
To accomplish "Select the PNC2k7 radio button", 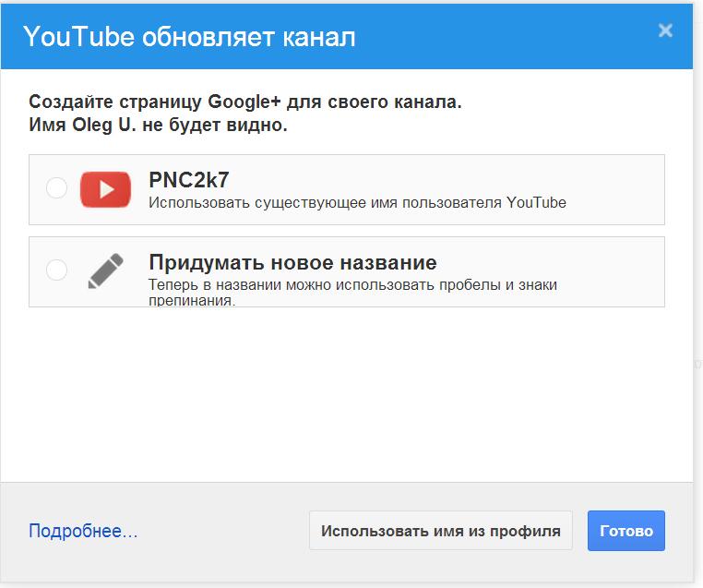I will click(x=57, y=187).
